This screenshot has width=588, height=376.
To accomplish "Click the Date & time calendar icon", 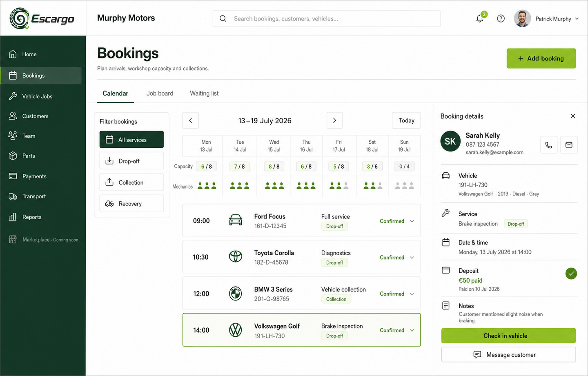I will (x=446, y=243).
